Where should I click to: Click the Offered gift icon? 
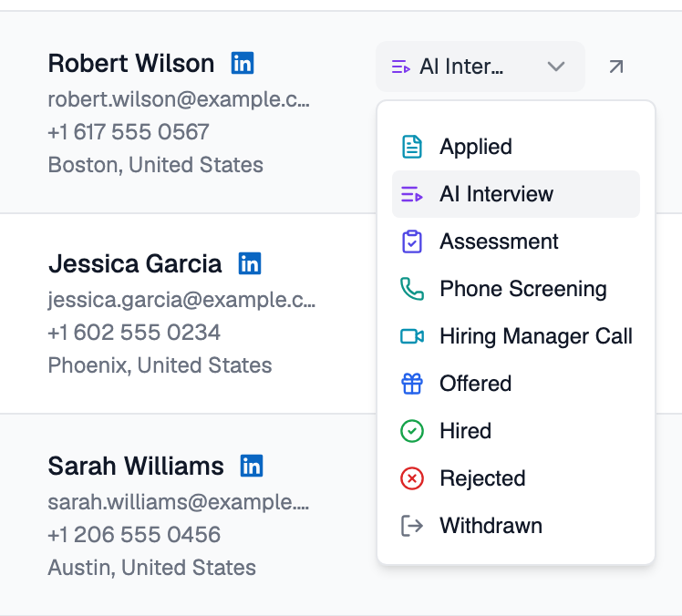[x=411, y=384]
